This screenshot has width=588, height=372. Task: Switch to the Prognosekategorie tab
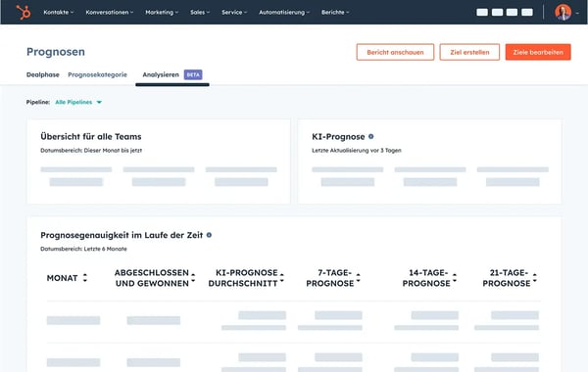tap(97, 74)
